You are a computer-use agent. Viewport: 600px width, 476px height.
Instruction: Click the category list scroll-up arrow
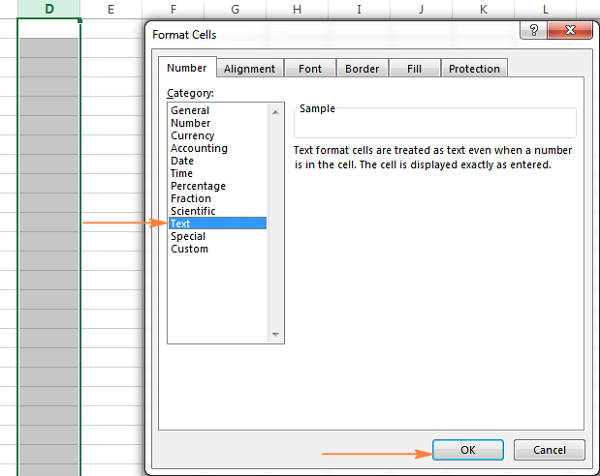275,112
